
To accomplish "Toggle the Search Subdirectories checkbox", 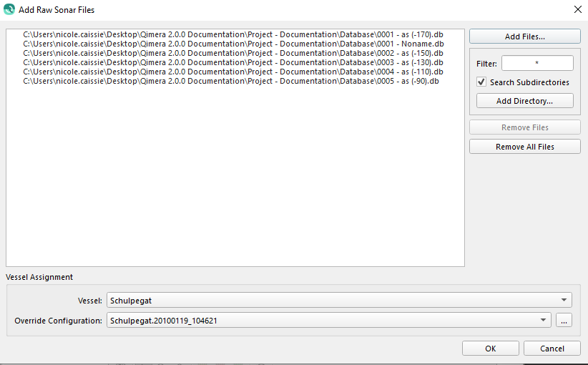I will pos(481,82).
